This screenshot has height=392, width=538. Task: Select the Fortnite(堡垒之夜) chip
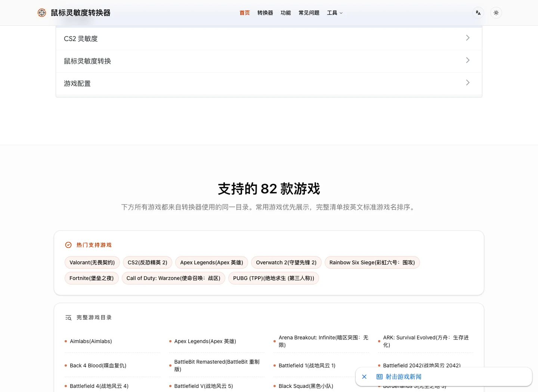pyautogui.click(x=92, y=278)
